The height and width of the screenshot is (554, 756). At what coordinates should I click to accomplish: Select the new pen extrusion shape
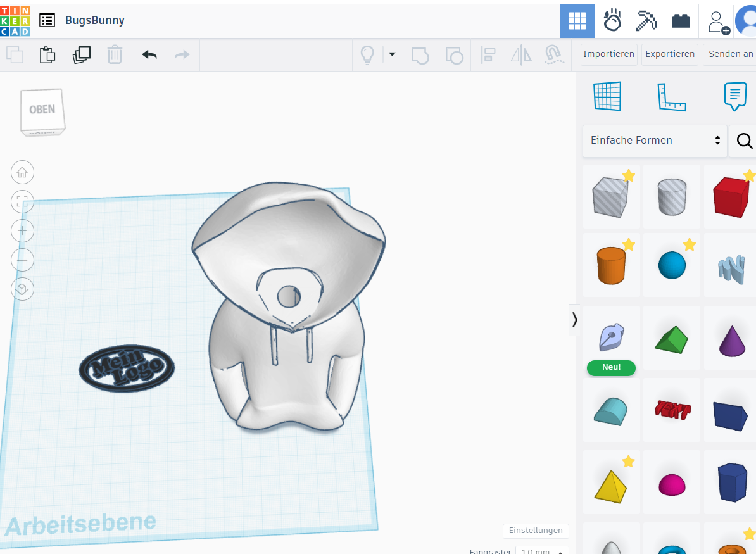point(612,339)
